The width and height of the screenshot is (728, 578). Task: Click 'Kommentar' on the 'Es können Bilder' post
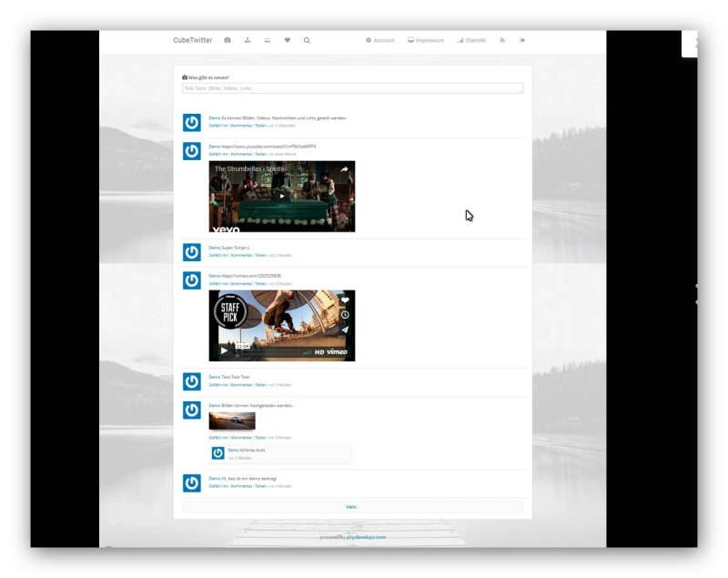click(241, 126)
